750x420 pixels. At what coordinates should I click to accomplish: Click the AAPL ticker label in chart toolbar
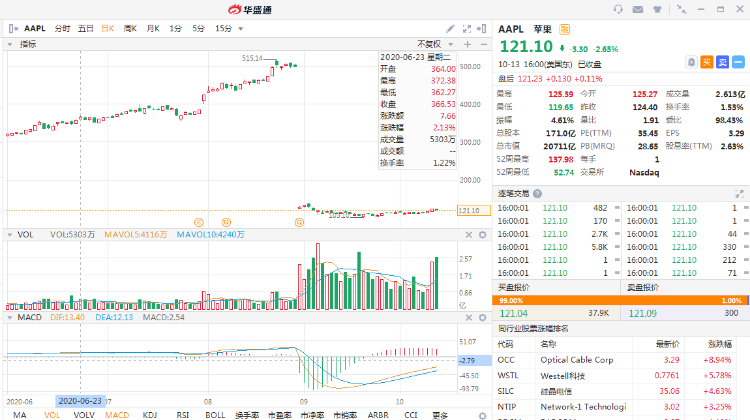point(35,29)
